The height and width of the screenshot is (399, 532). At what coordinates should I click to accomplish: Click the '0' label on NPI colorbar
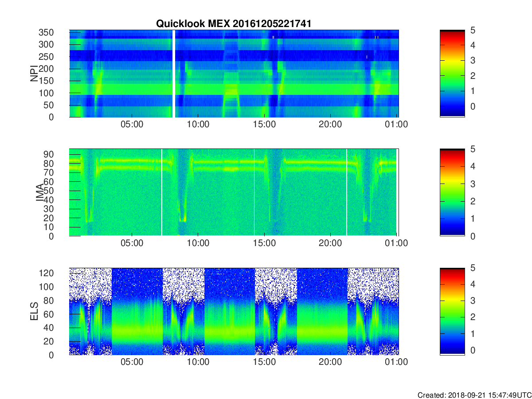tap(473, 106)
